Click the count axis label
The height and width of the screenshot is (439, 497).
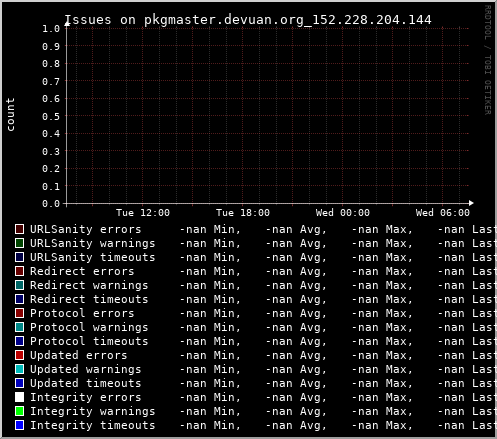tap(11, 114)
